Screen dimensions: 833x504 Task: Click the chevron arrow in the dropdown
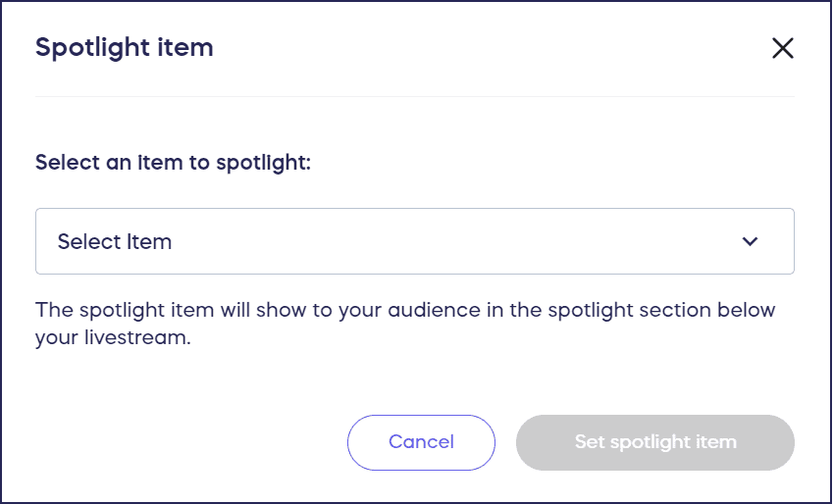pyautogui.click(x=751, y=241)
